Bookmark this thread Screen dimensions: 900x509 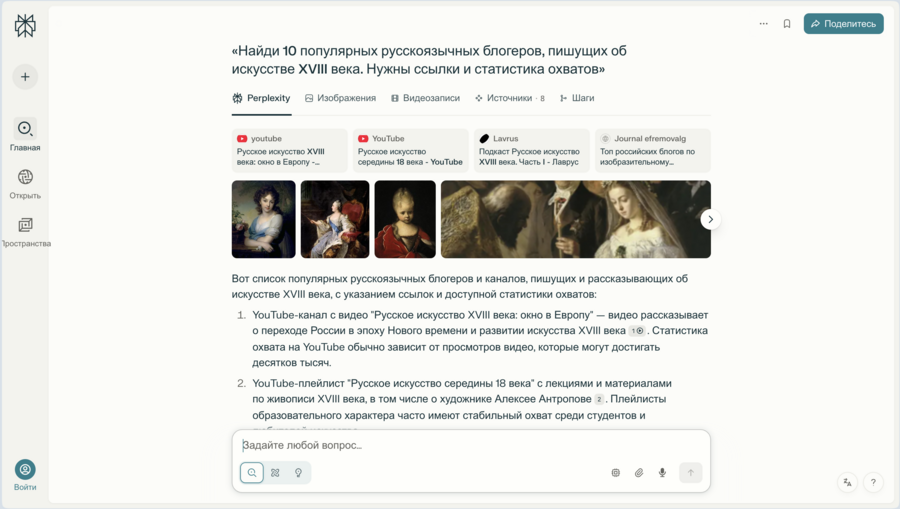pyautogui.click(x=787, y=24)
